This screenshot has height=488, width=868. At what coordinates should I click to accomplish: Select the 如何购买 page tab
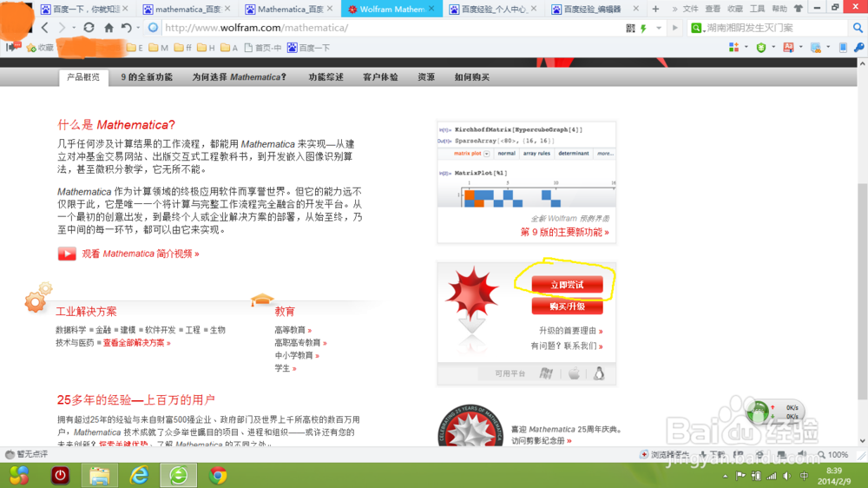point(472,77)
